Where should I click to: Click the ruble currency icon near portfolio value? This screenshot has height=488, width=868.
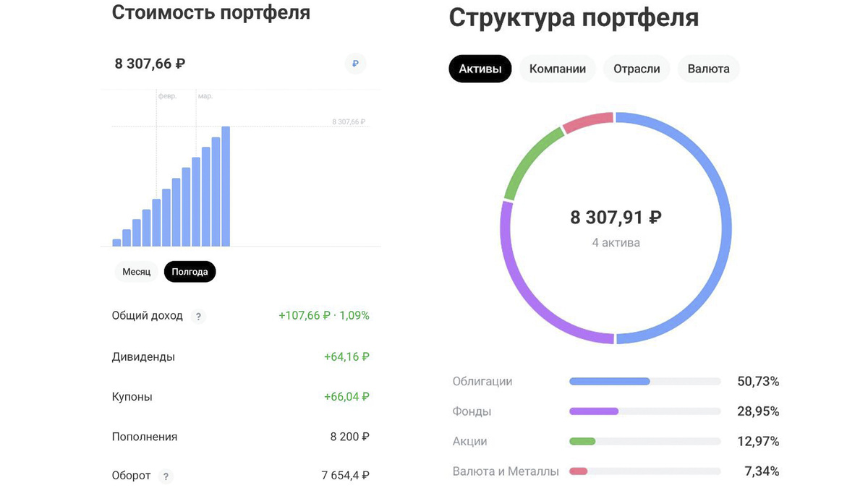pos(354,64)
